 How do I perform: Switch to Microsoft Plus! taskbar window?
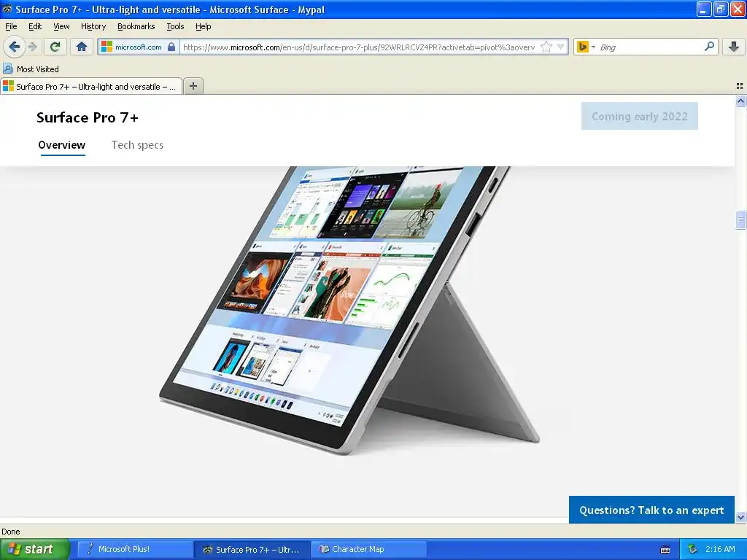(133, 549)
